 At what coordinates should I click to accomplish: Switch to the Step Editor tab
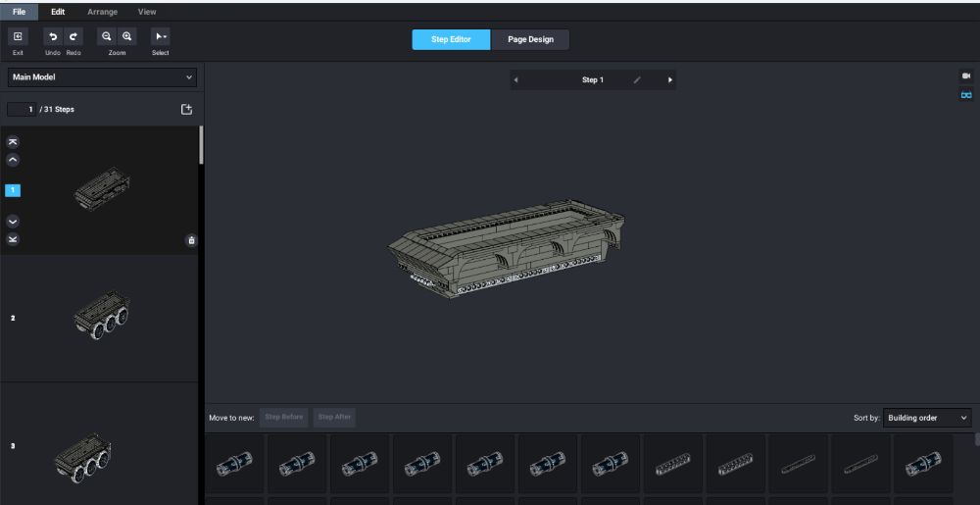point(451,39)
